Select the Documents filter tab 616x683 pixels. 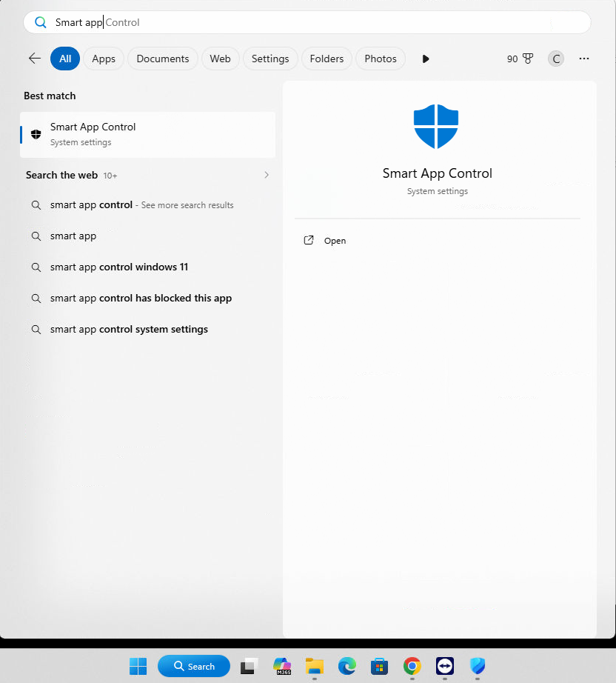163,59
